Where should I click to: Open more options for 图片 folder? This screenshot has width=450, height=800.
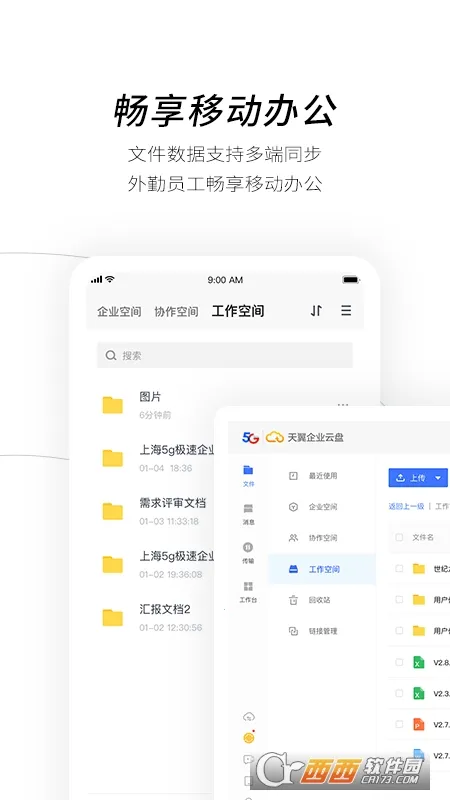tap(343, 405)
